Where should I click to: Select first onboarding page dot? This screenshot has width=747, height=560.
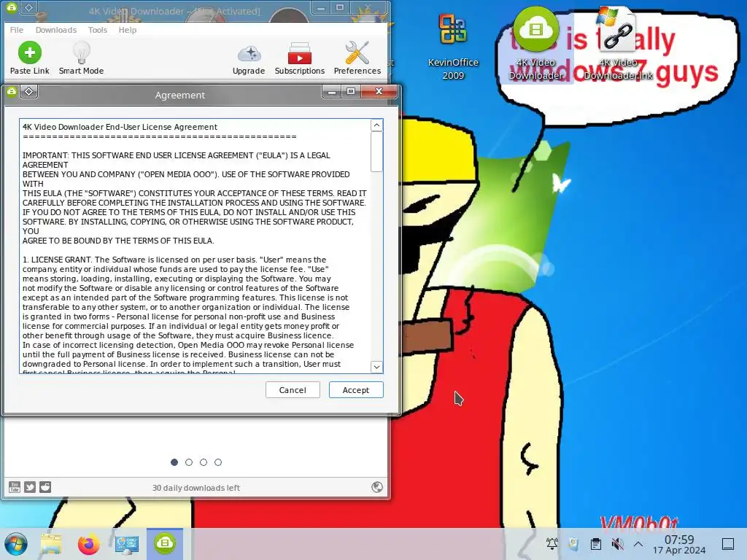coord(174,462)
